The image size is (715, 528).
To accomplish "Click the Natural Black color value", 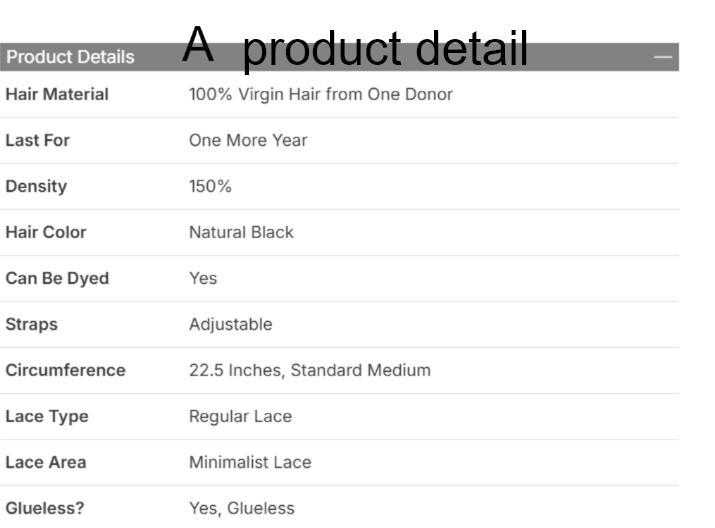I will [x=241, y=232].
